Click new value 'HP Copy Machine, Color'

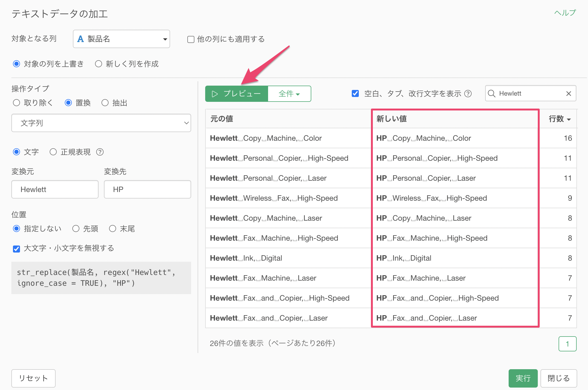(424, 138)
